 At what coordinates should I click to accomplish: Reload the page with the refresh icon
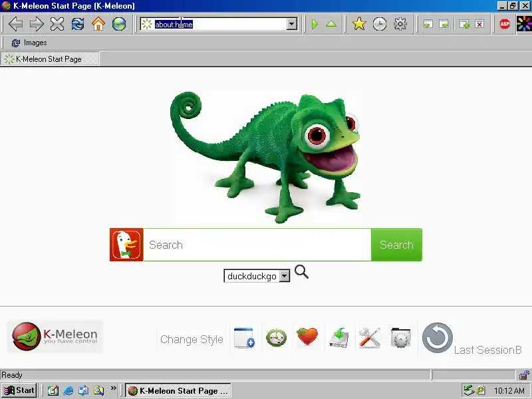coord(78,24)
